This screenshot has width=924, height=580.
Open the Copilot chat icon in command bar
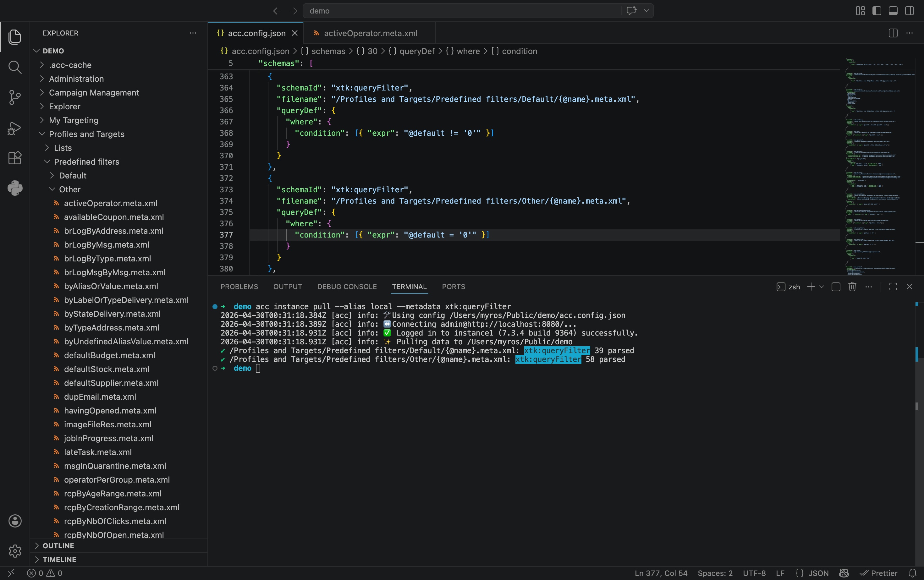pos(632,11)
